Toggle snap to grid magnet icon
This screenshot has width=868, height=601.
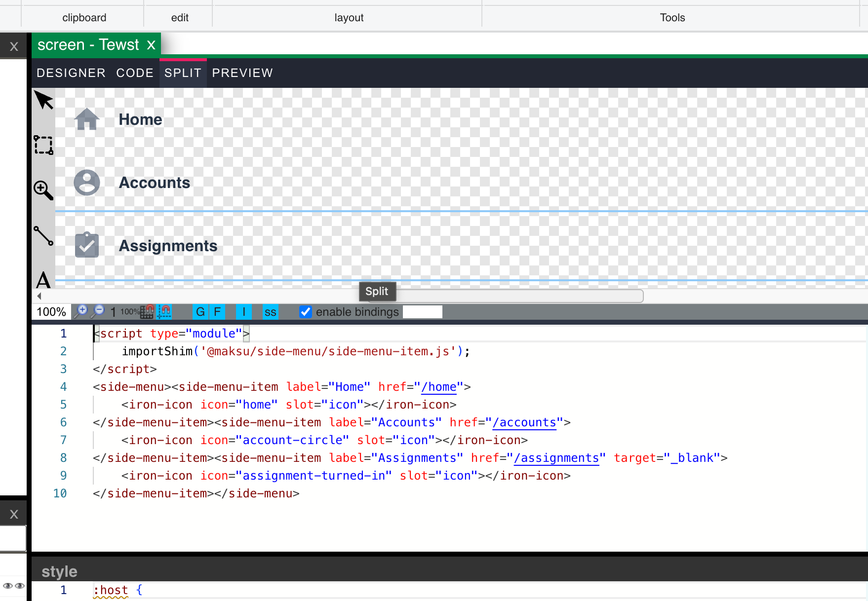pos(147,311)
